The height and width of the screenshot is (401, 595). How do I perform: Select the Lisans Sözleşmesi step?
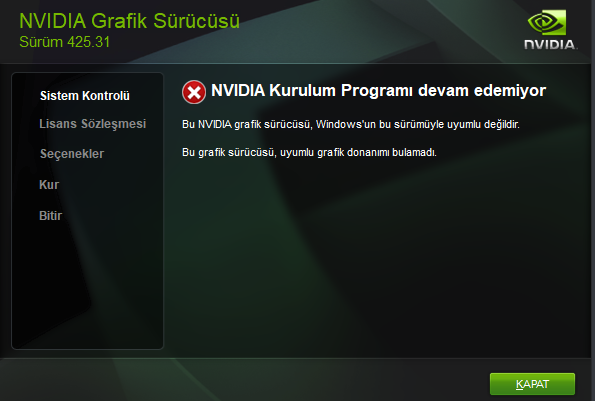(93, 124)
